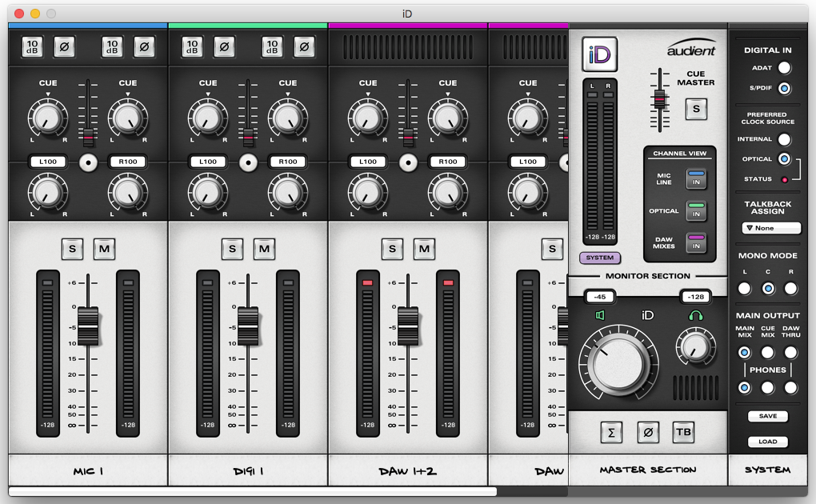Solo the DIGI 1 channel

click(232, 249)
